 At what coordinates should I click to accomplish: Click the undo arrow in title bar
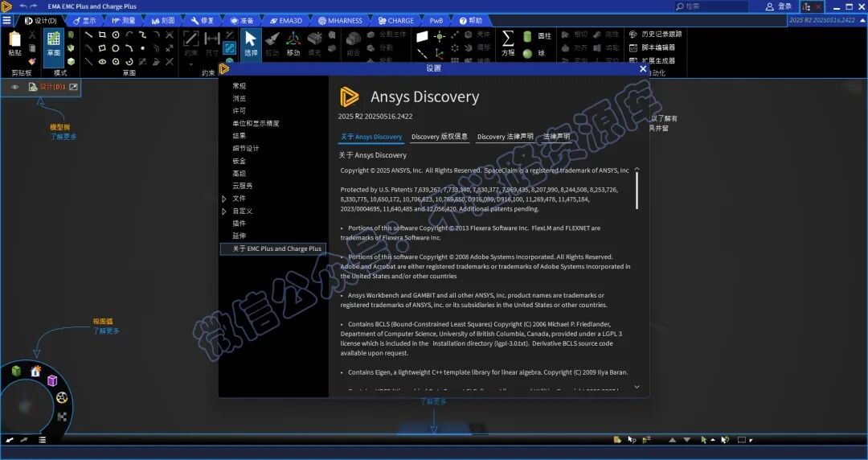(23, 6)
